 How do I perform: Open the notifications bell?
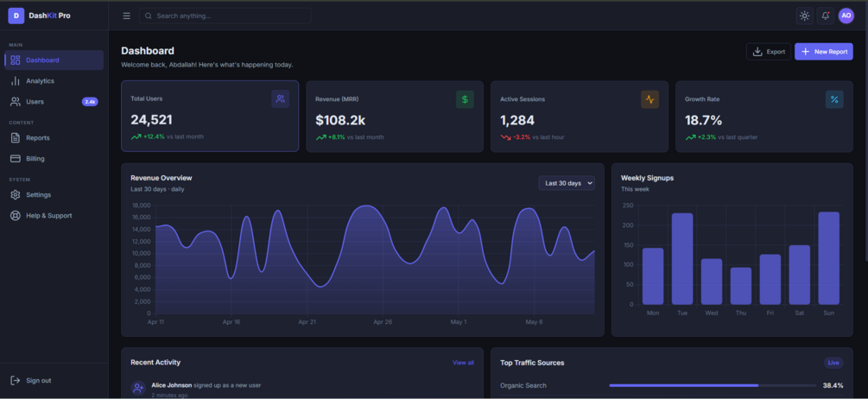pos(826,16)
